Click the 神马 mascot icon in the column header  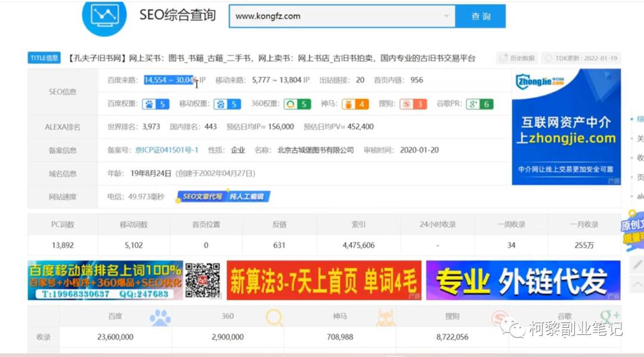pos(385,317)
